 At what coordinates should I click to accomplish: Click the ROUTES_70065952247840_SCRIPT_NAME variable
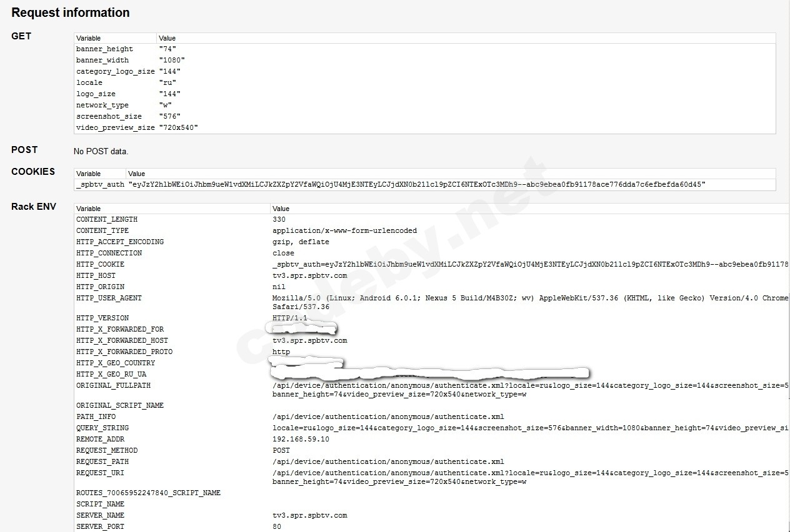click(x=148, y=493)
